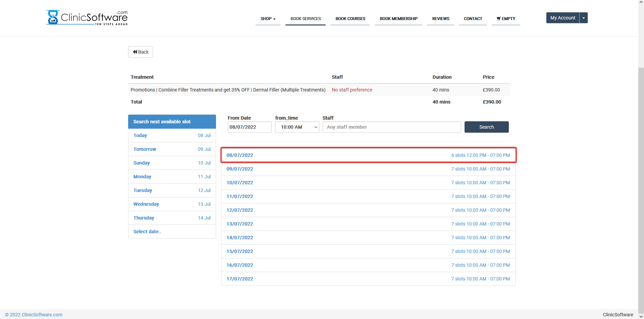Image resolution: width=644 pixels, height=319 pixels.
Task: Click the ClinicSoftware logo
Action: [x=87, y=17]
